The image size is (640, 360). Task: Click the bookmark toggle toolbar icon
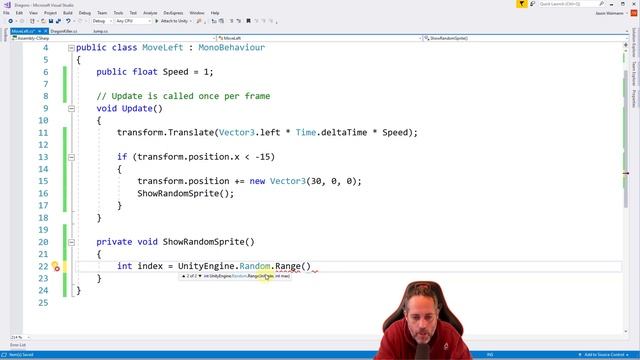tap(248, 21)
